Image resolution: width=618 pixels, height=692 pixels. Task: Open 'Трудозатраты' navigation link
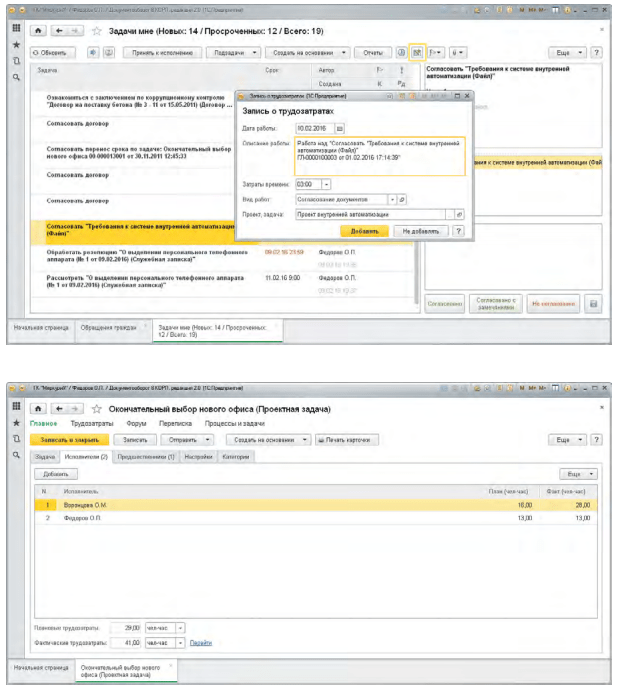(x=92, y=424)
